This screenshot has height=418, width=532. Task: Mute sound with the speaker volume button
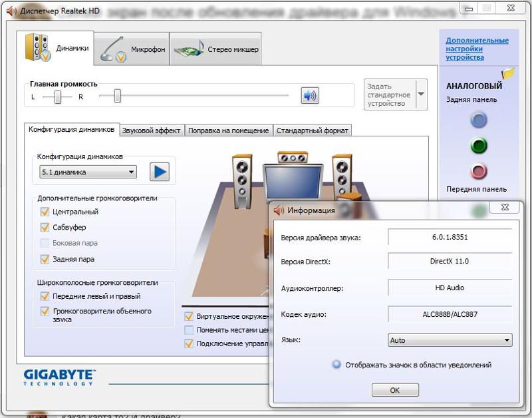click(x=310, y=95)
